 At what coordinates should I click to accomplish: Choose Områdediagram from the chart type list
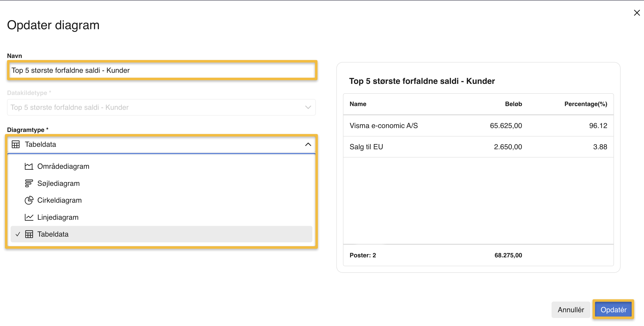tap(63, 166)
